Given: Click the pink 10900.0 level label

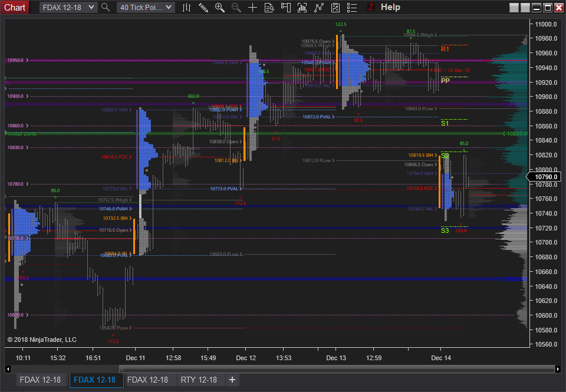Looking at the screenshot, I should coord(18,96).
